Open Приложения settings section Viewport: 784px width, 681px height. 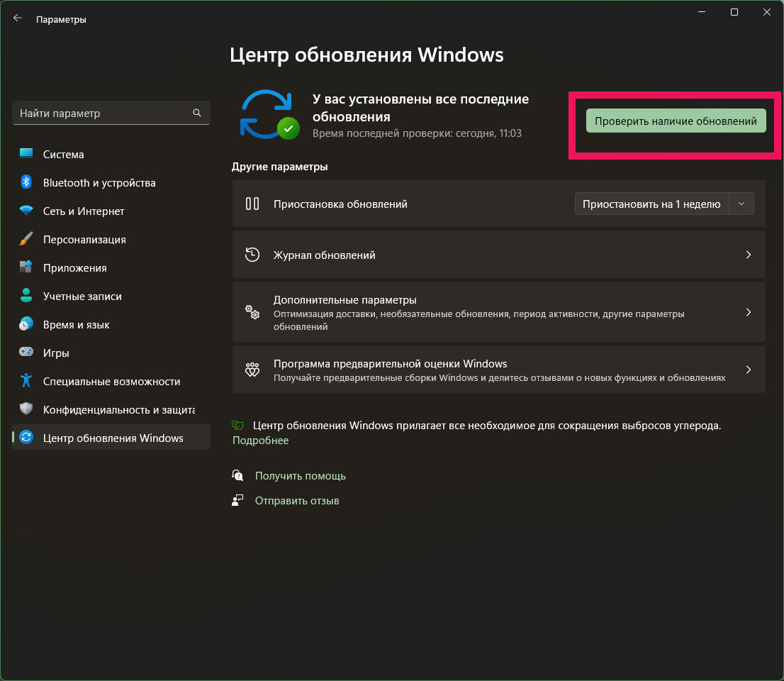point(111,267)
